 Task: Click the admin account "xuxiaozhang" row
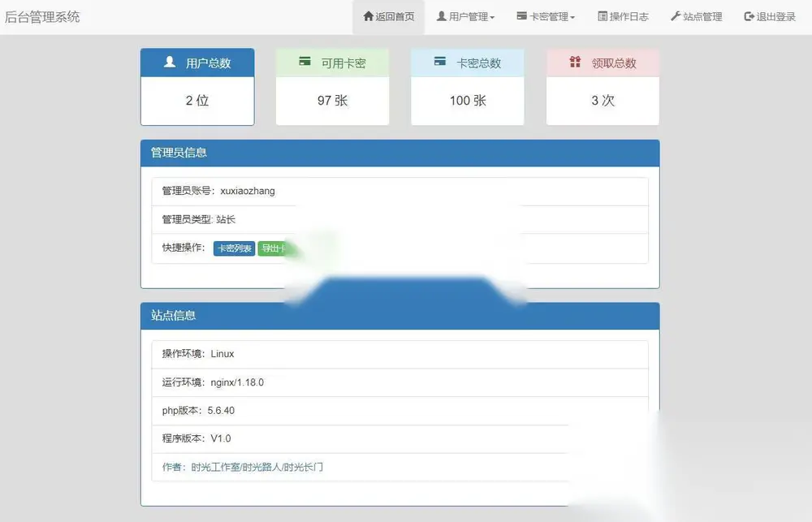tap(400, 191)
